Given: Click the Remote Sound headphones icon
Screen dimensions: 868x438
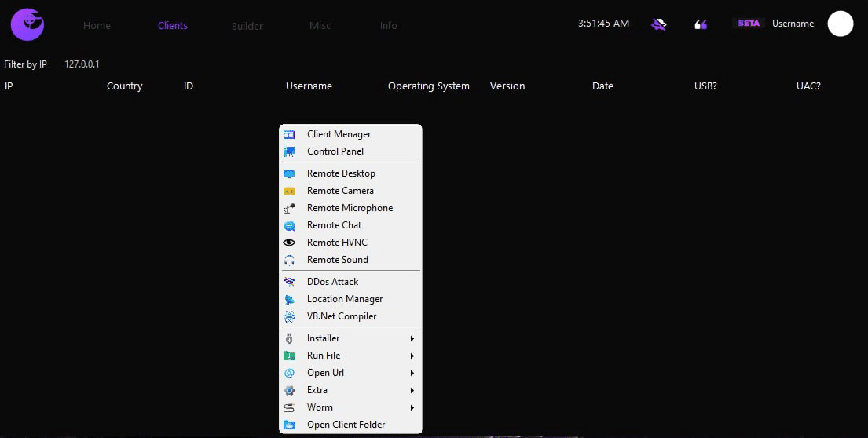Looking at the screenshot, I should [290, 260].
